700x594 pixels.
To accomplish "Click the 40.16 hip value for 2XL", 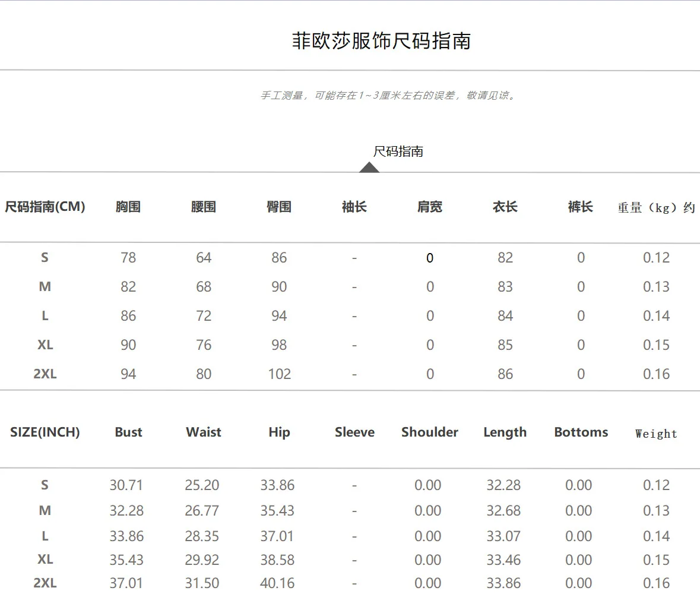I will 277,583.
